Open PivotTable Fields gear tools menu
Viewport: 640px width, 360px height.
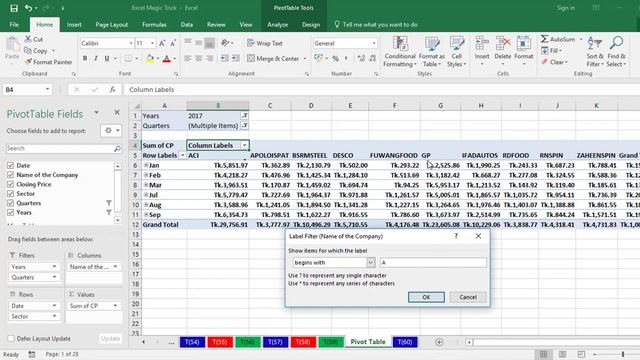(x=111, y=131)
